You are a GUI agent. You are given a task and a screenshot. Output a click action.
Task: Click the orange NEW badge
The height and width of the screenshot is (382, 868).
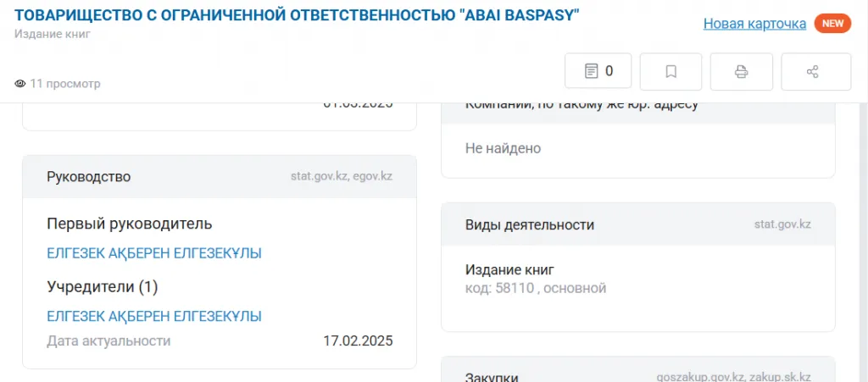pyautogui.click(x=832, y=24)
